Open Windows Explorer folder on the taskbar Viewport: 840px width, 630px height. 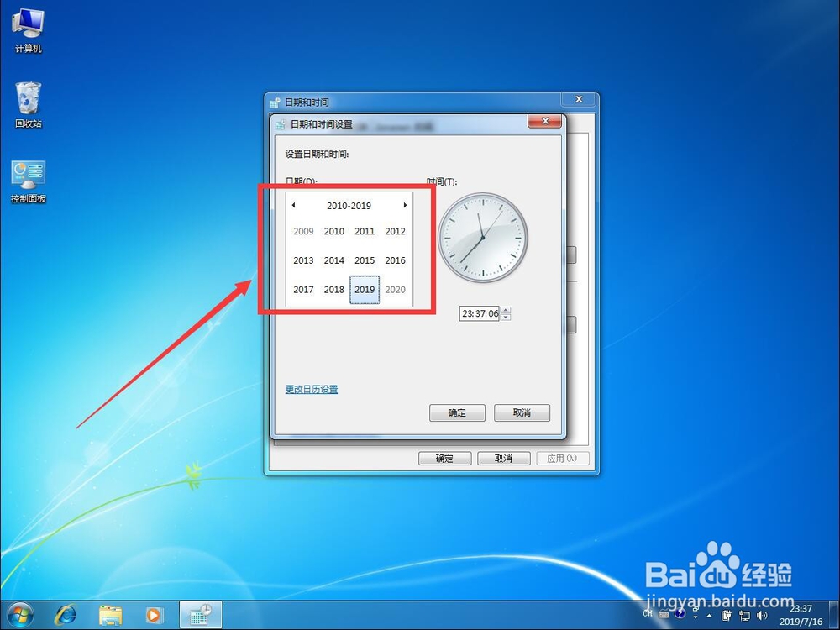click(x=110, y=616)
